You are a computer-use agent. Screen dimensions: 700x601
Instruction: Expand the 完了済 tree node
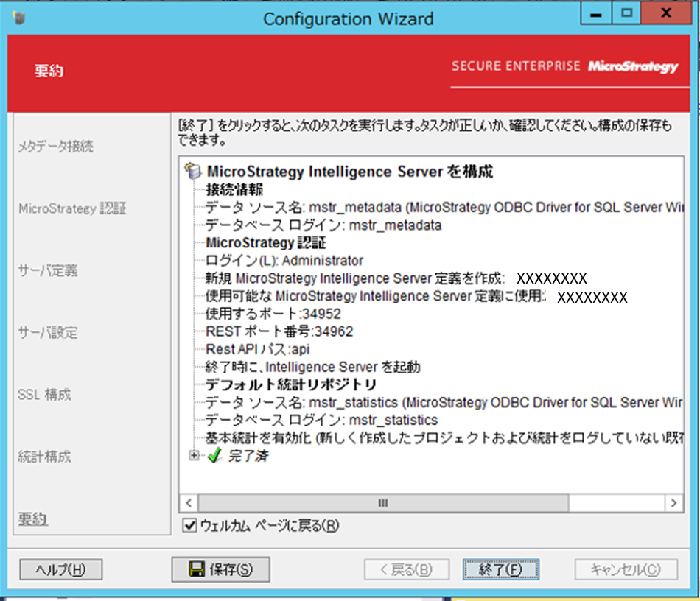point(194,456)
